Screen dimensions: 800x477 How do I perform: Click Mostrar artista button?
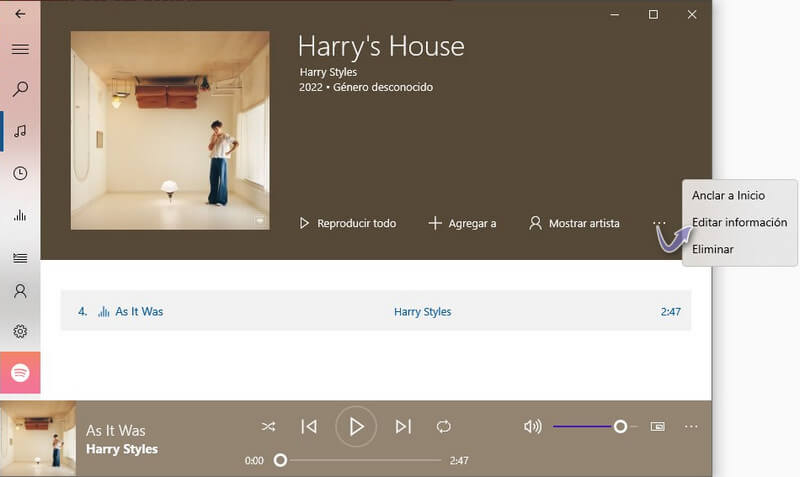click(574, 223)
